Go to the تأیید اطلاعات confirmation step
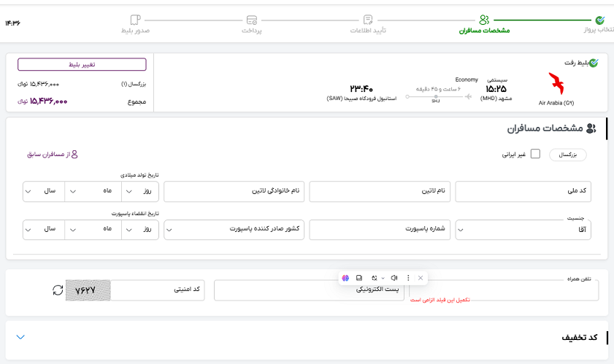 368,20
